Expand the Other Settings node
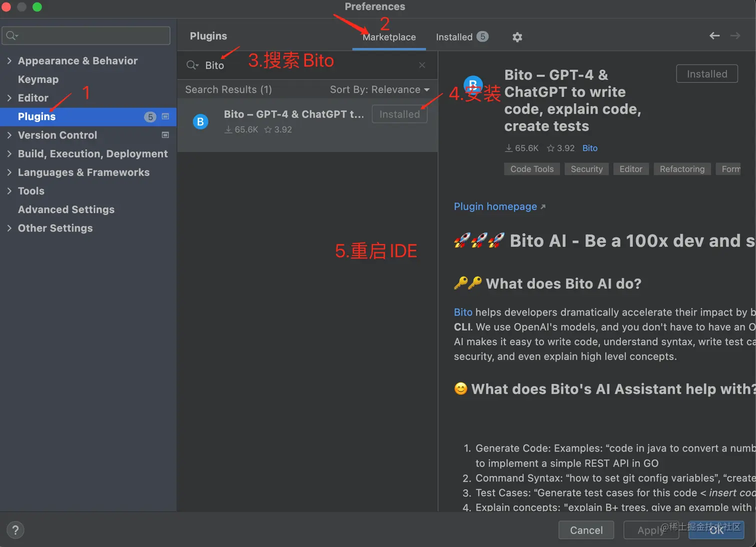756x547 pixels. (x=9, y=228)
